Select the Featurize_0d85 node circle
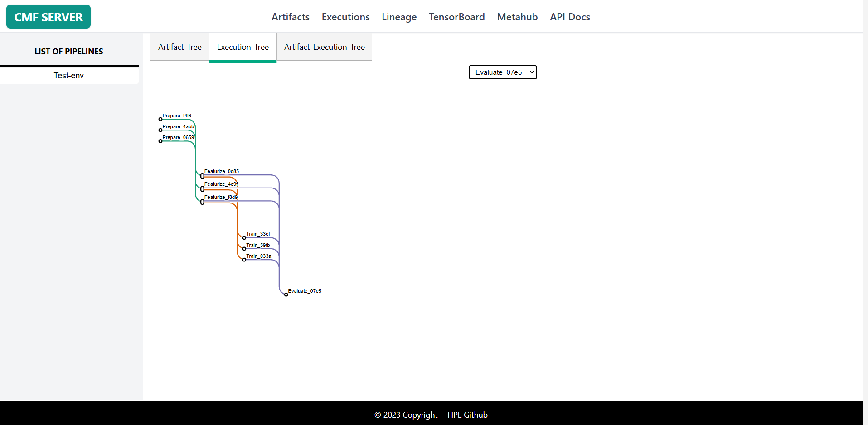868x425 pixels. click(202, 175)
